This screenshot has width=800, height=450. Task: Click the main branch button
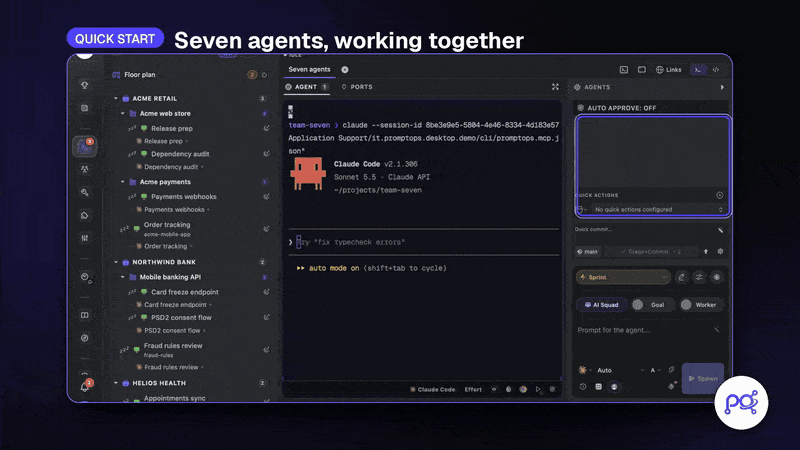(x=588, y=252)
